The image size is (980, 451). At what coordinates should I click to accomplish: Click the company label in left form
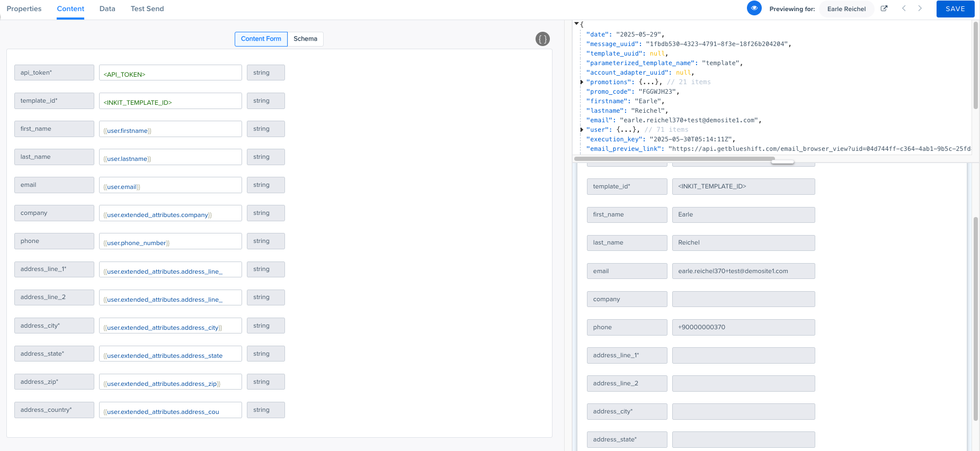[x=54, y=213]
